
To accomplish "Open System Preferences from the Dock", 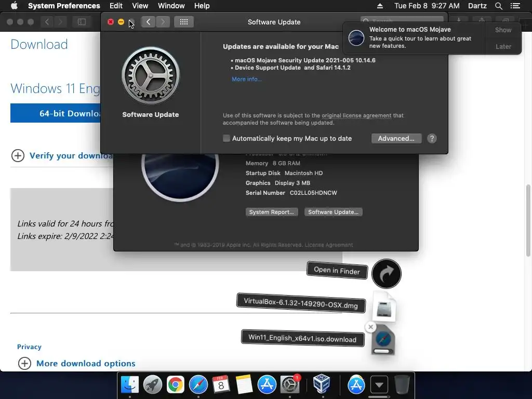I will [x=290, y=384].
